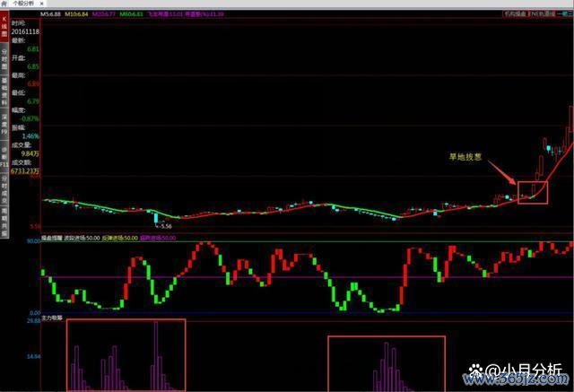The width and height of the screenshot is (574, 392).
Task: Click the M10:6.84 moving average label
Action: pos(76,14)
